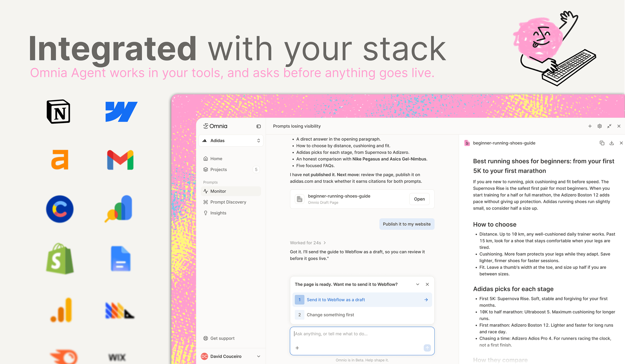The width and height of the screenshot is (625, 364).
Task: Dismiss the 'page is ready' question card
Action: (427, 284)
